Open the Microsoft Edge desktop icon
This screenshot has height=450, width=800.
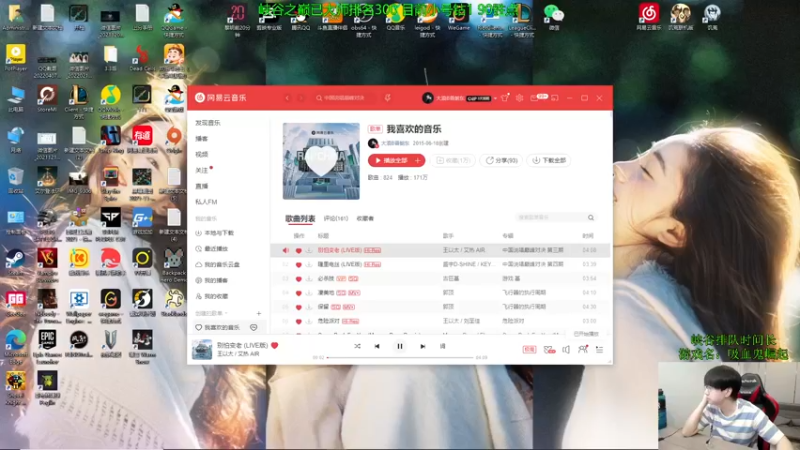[16, 346]
